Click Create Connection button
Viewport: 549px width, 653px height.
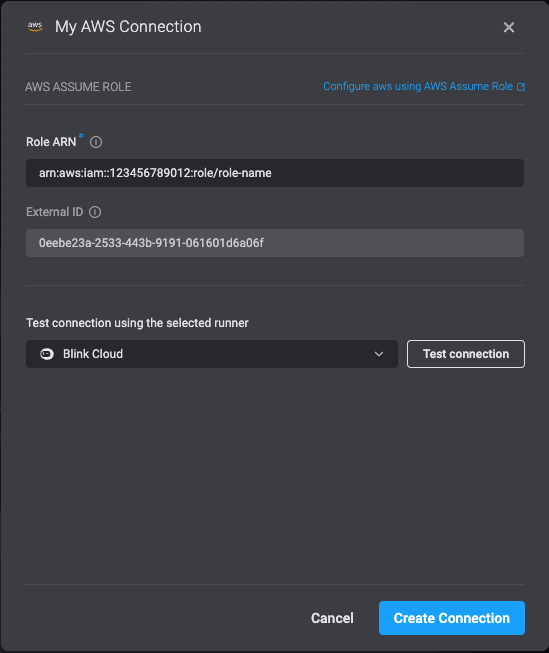pyautogui.click(x=452, y=618)
